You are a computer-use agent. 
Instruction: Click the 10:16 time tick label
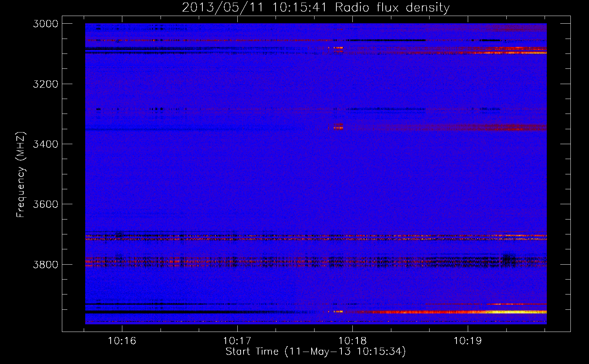pyautogui.click(x=122, y=341)
